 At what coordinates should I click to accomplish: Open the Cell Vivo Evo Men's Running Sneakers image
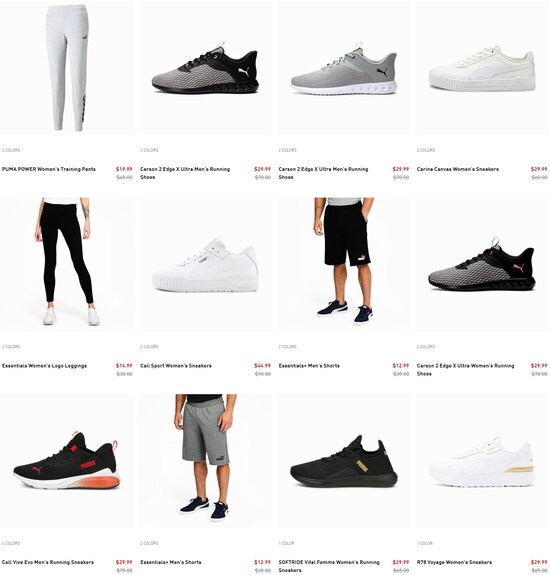[67, 461]
